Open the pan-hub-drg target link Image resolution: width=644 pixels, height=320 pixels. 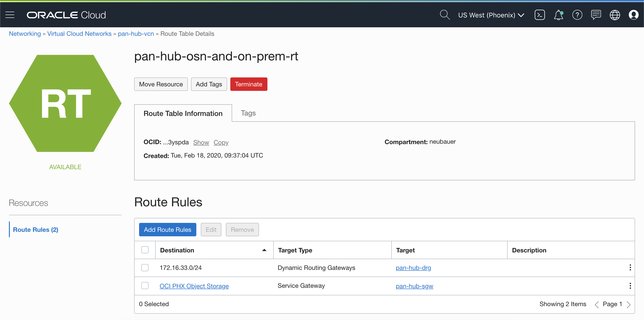pos(413,268)
